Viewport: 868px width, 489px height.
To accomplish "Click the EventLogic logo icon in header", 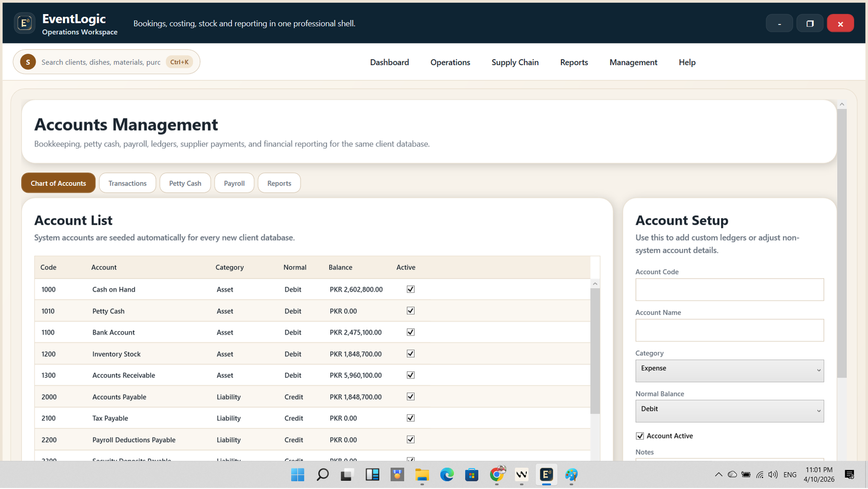I will [x=24, y=23].
